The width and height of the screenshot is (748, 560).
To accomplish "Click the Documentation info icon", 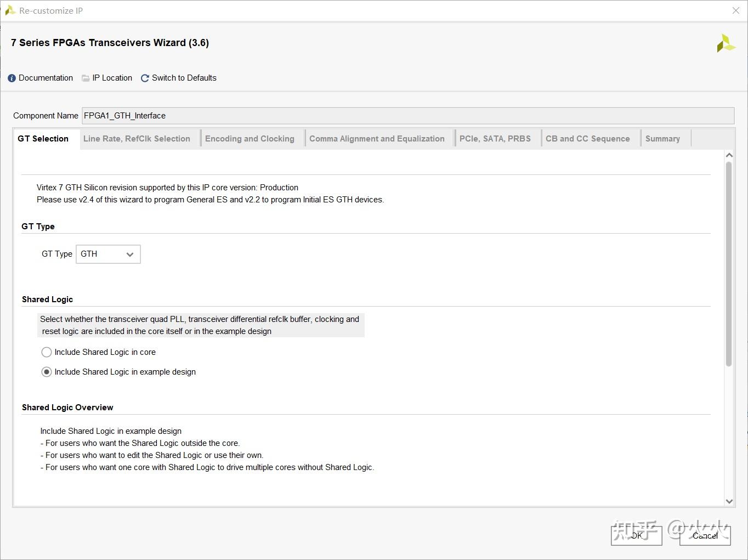I will point(12,78).
